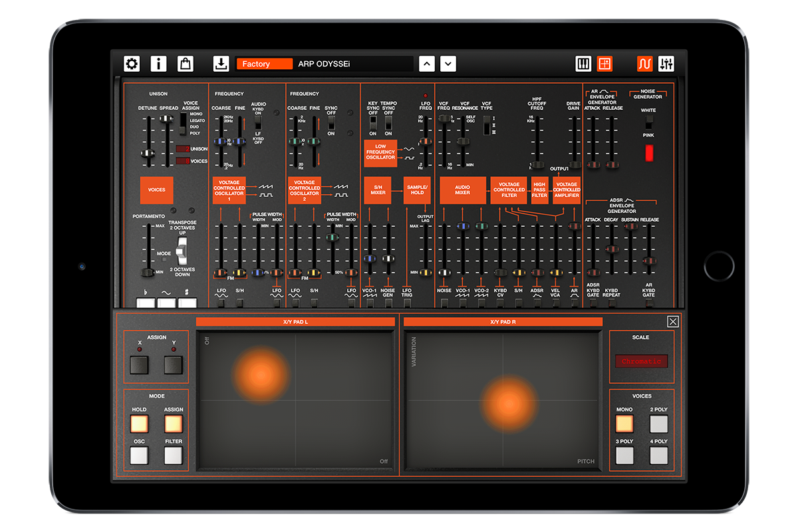Image resolution: width=798 pixels, height=532 pixels.
Task: Click the X/Y PAD R orange cursor
Action: (509, 404)
